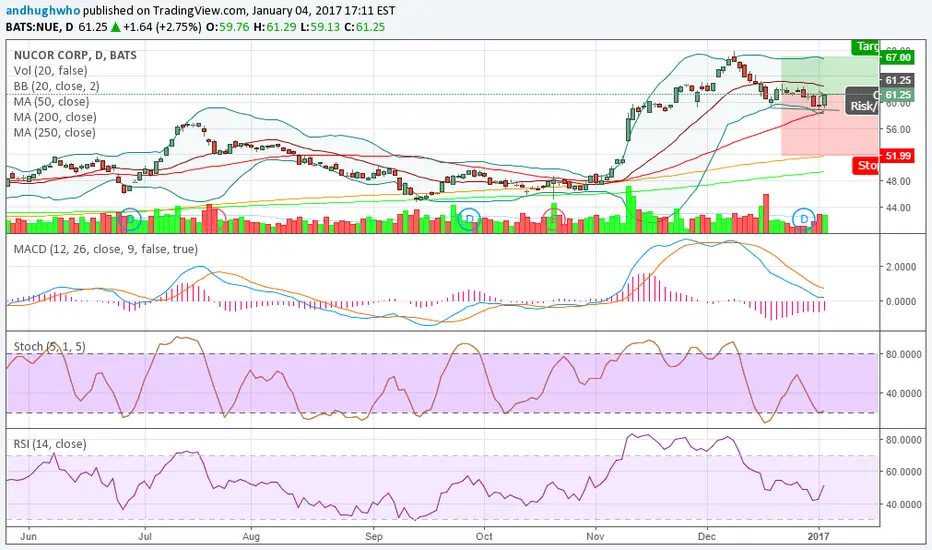Click the Stoch (5, 1, 5) label
The height and width of the screenshot is (550, 932).
pos(49,346)
